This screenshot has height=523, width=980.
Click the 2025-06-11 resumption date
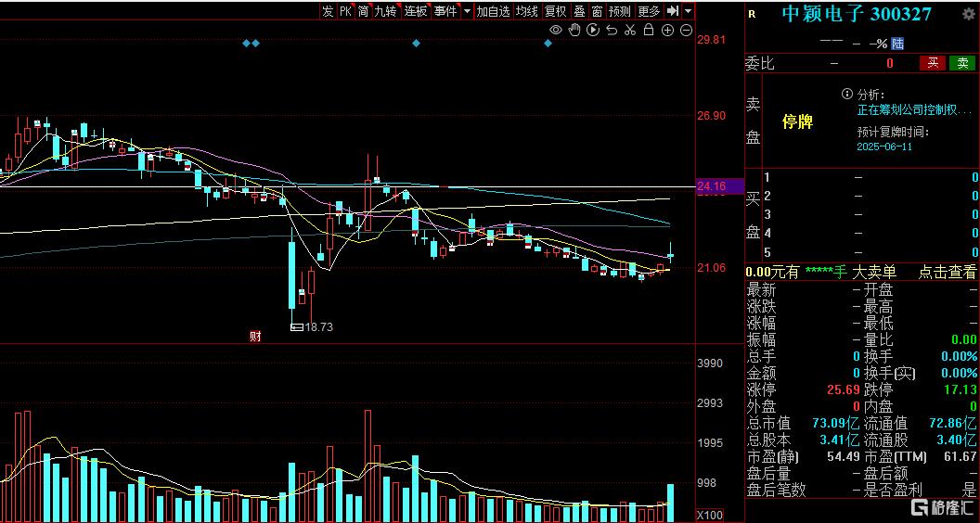click(884, 147)
